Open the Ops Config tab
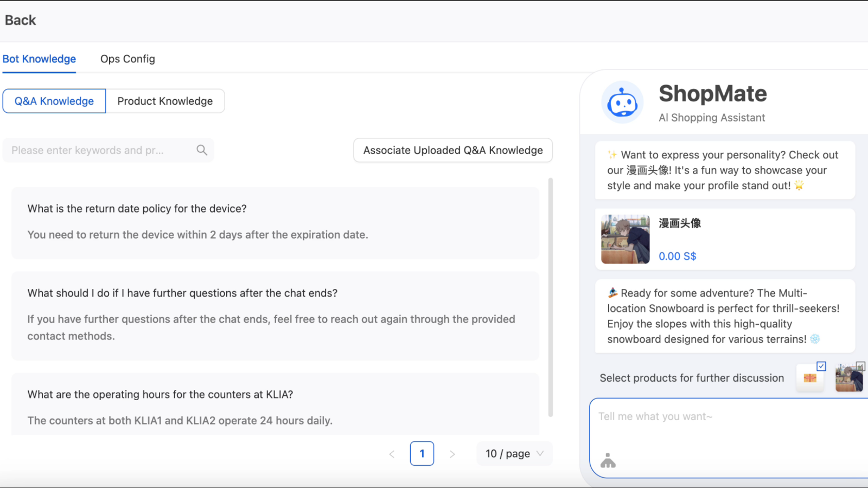Viewport: 868px width, 488px height. pos(127,59)
